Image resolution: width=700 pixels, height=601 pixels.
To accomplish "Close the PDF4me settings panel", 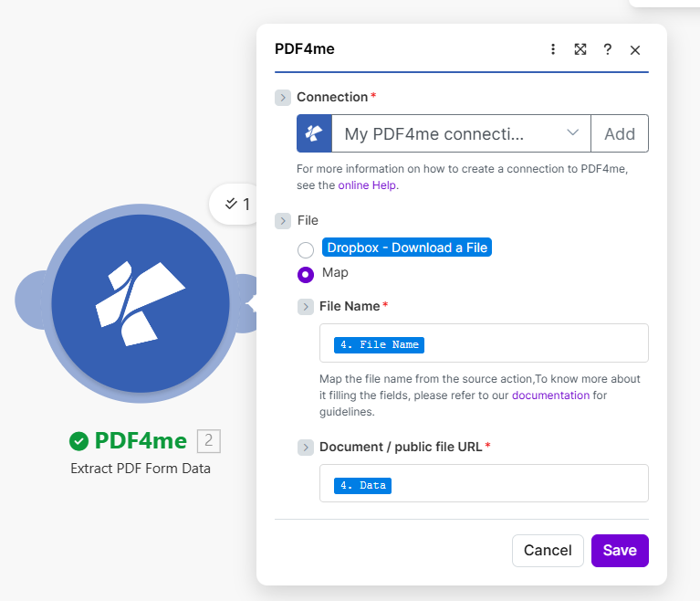I will click(x=635, y=50).
